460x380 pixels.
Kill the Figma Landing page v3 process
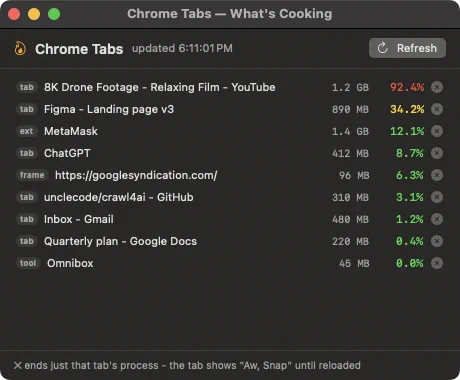pyautogui.click(x=437, y=109)
